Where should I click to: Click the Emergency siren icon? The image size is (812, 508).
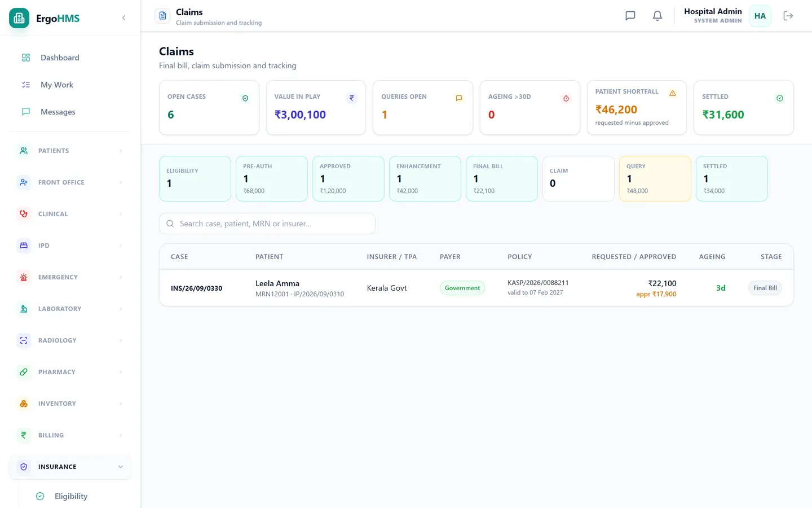[x=24, y=277]
